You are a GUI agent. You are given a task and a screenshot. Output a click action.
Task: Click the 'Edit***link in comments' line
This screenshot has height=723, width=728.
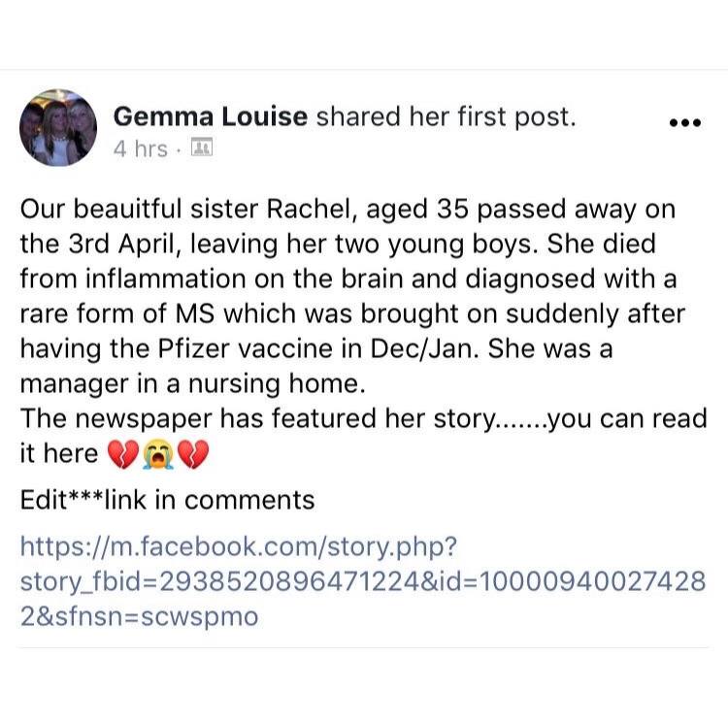point(167,500)
